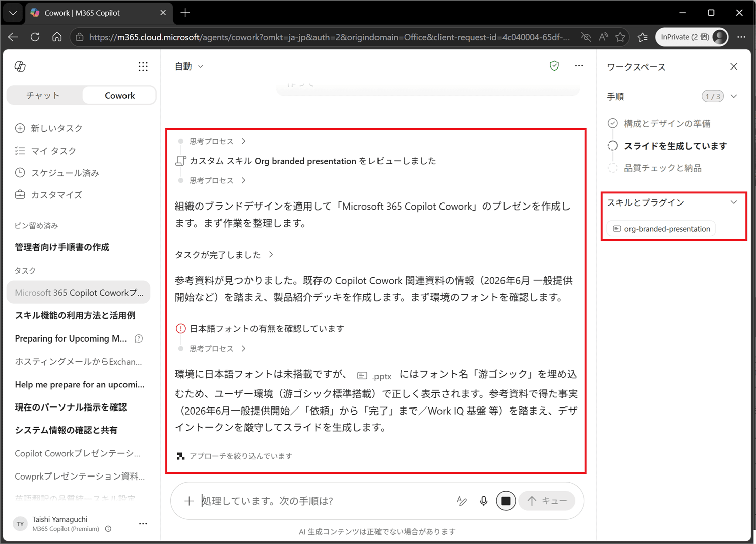Open the browser favorites list
The image size is (756, 544).
coord(643,37)
